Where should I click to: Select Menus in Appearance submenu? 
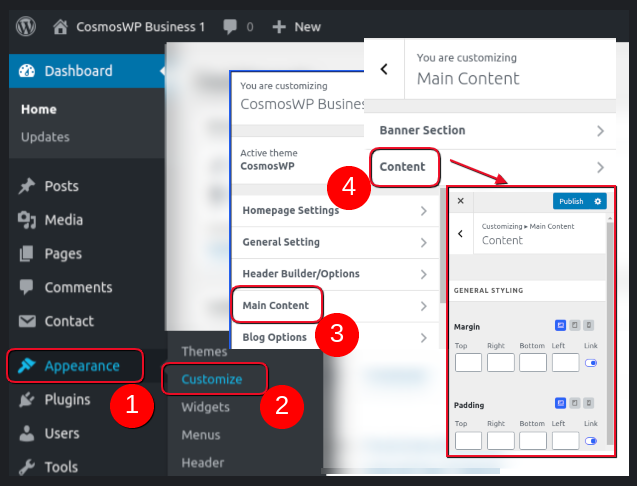(201, 435)
